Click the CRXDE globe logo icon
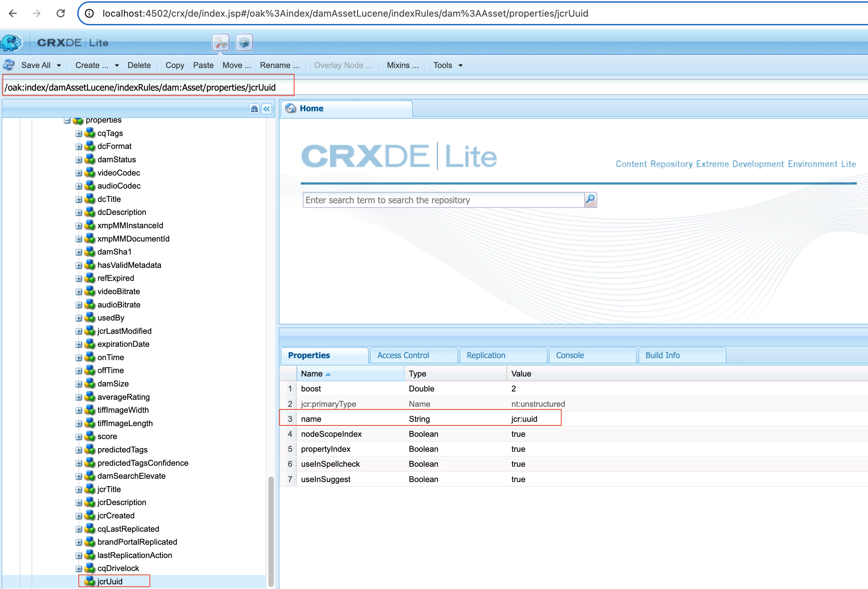The height and width of the screenshot is (589, 868). tap(11, 43)
